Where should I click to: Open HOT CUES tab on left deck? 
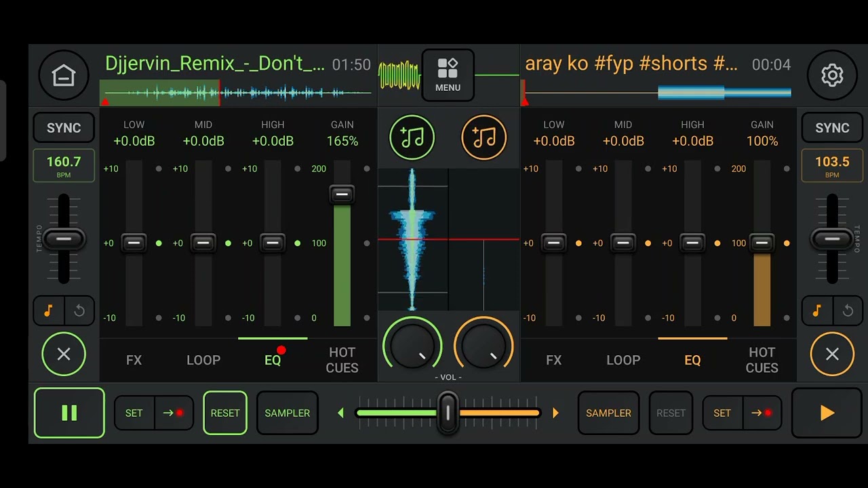[342, 360]
